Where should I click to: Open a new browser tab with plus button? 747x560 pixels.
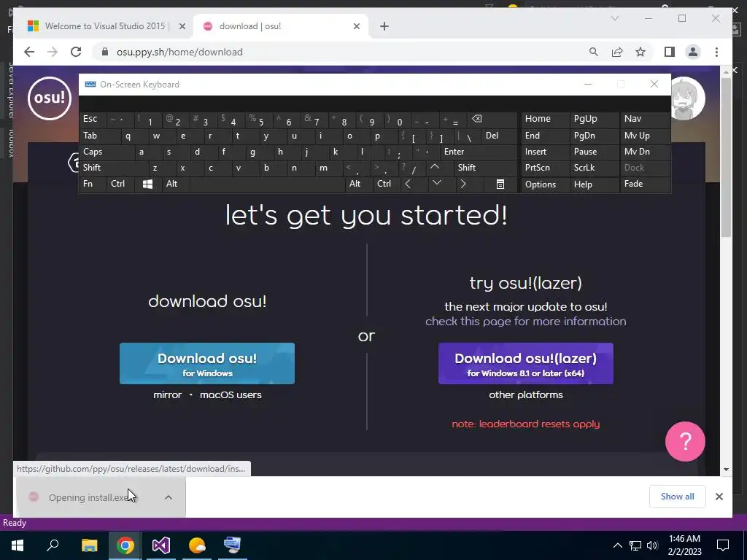pyautogui.click(x=384, y=26)
